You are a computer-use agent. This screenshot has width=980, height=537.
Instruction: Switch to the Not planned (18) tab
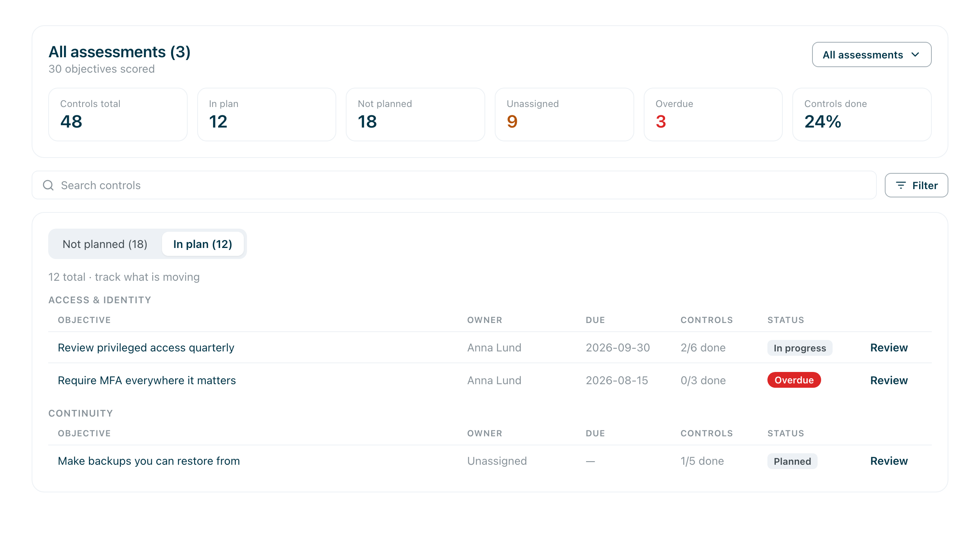(x=105, y=244)
